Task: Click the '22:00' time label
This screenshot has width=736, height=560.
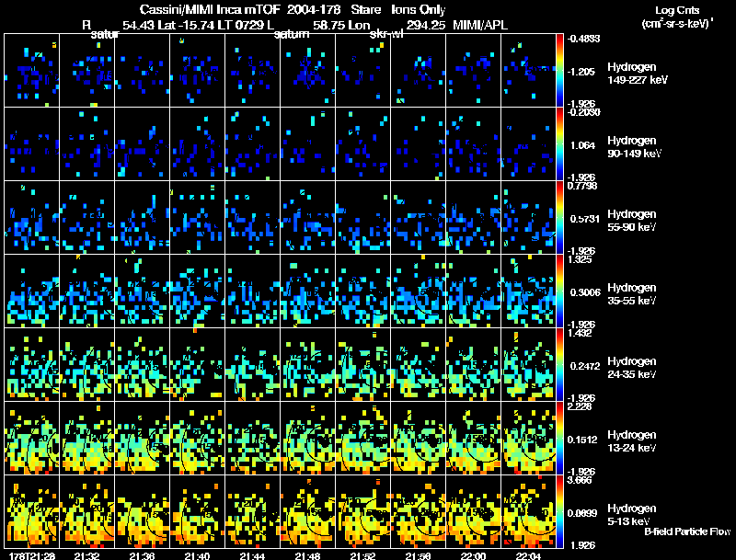Action: 473,556
